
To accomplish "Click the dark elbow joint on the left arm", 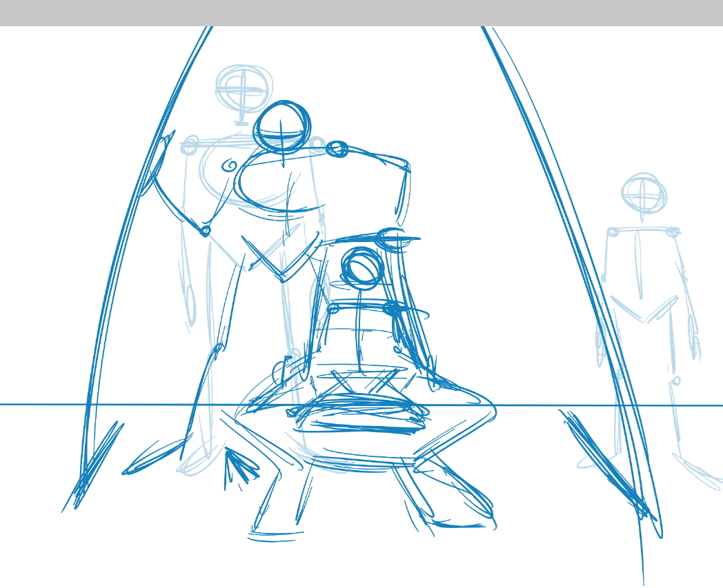I will click(204, 231).
